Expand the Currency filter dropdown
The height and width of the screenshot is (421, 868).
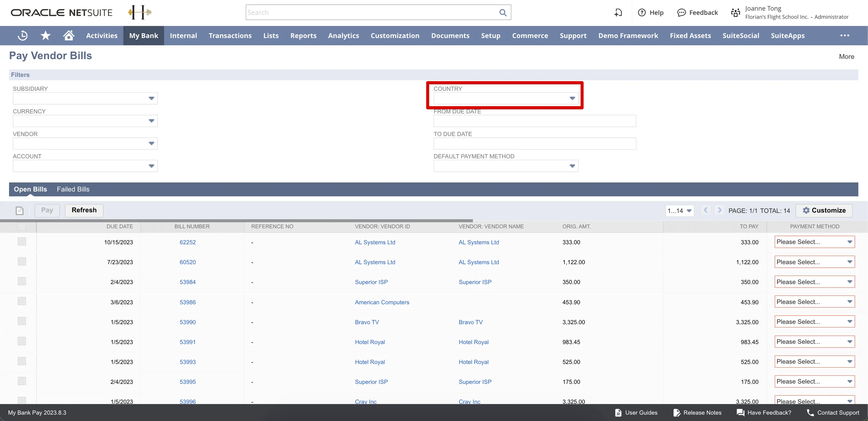(151, 121)
